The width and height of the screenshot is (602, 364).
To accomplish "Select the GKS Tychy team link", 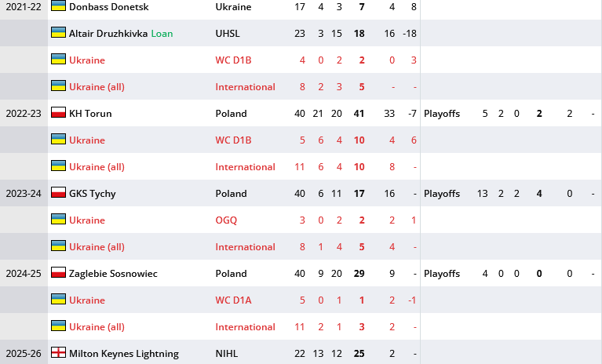I will coord(92,194).
